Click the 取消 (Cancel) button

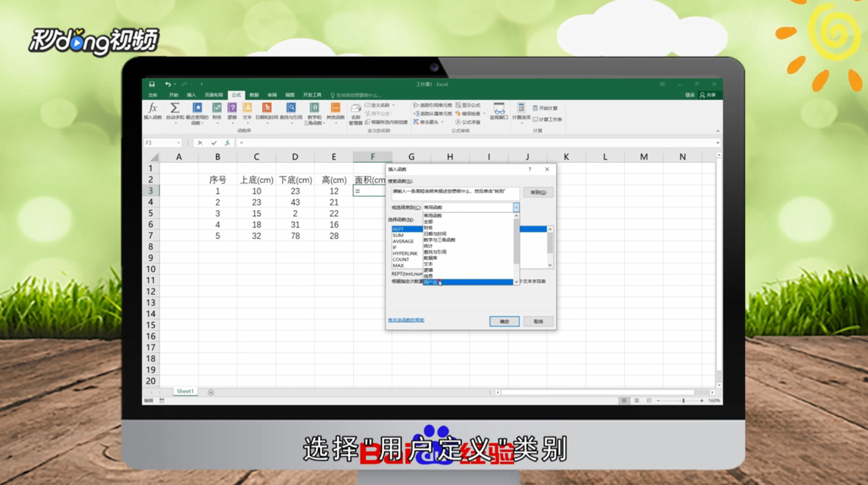pyautogui.click(x=538, y=322)
